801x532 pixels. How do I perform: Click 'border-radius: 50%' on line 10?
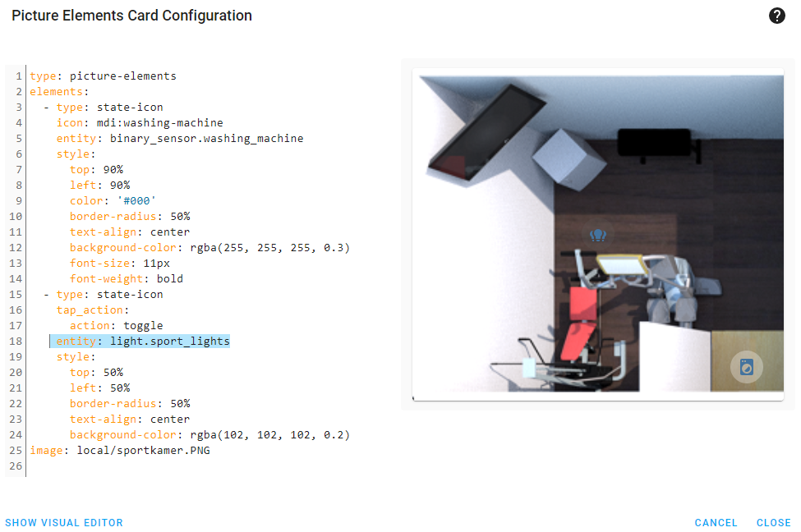pos(130,217)
